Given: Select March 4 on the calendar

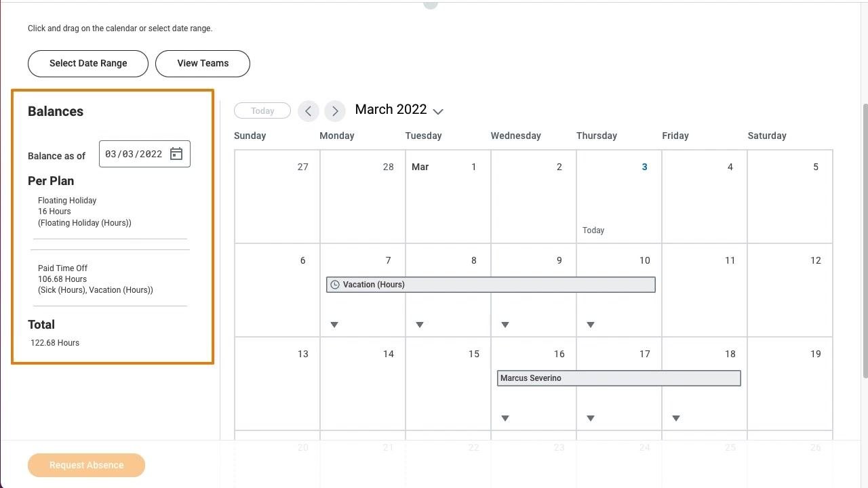Looking at the screenshot, I should [705, 197].
